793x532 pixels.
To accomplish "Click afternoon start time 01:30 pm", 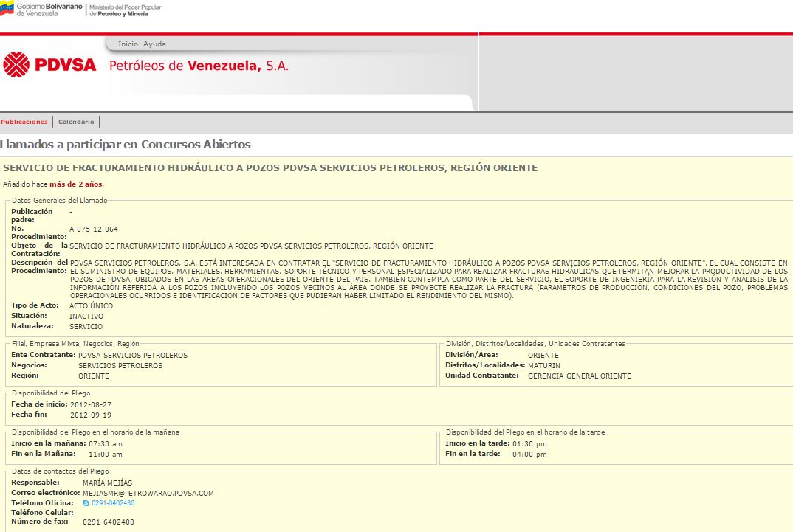I will pyautogui.click(x=529, y=444).
